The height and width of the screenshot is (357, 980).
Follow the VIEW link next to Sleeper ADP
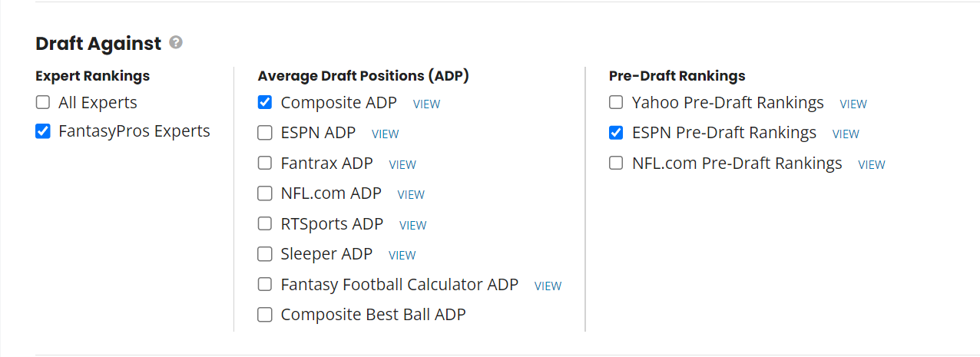point(402,255)
